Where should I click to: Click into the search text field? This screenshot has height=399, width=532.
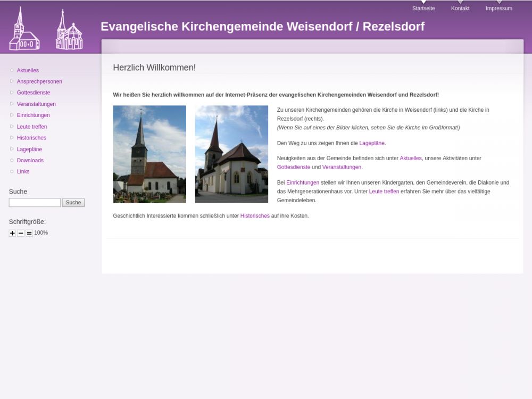35,203
